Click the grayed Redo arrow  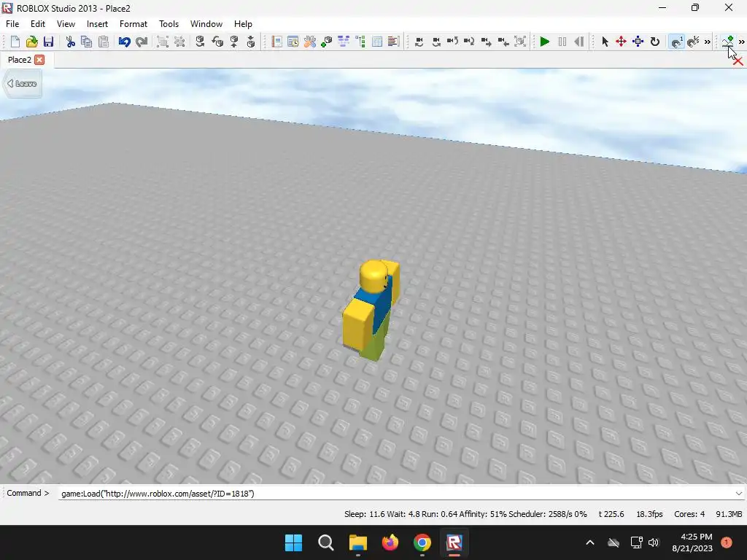click(x=142, y=42)
